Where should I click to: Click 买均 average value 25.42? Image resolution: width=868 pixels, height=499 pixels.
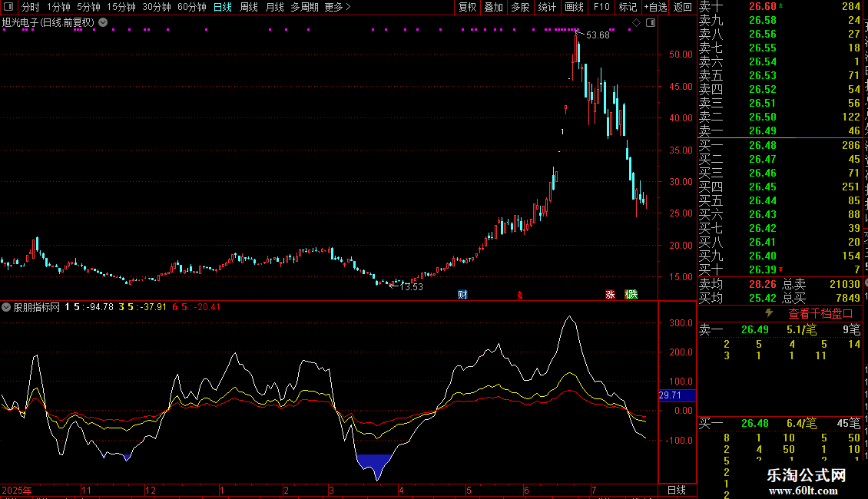pyautogui.click(x=763, y=298)
